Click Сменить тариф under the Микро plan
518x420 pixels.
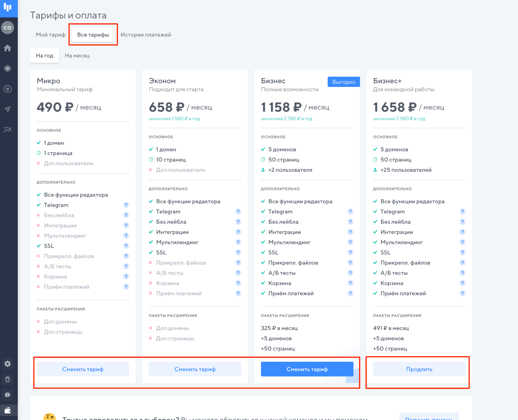83,369
